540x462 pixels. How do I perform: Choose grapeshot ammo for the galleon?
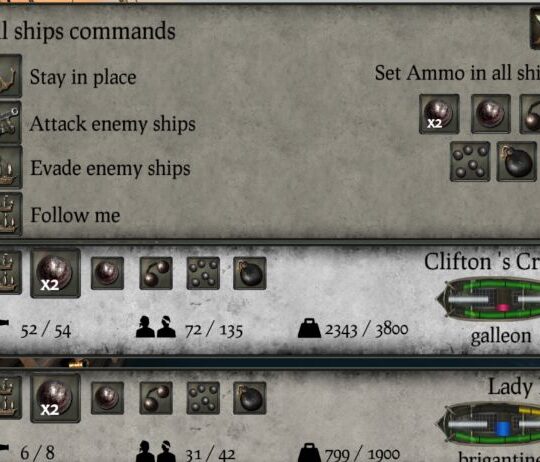point(203,273)
